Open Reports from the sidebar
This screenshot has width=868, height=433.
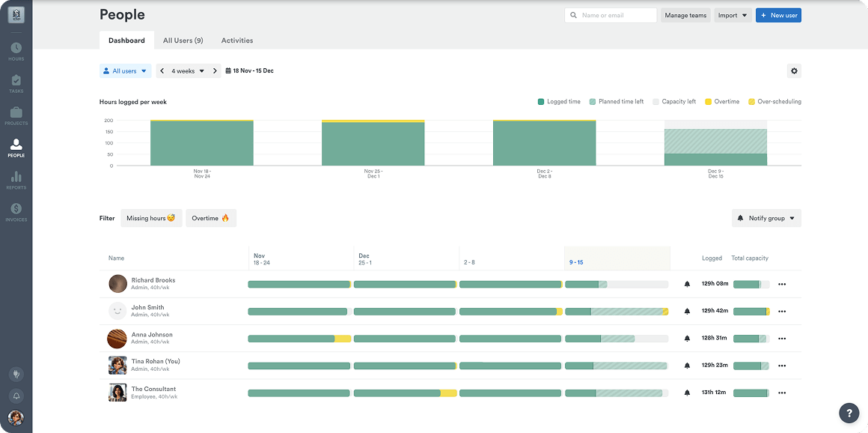tap(16, 180)
